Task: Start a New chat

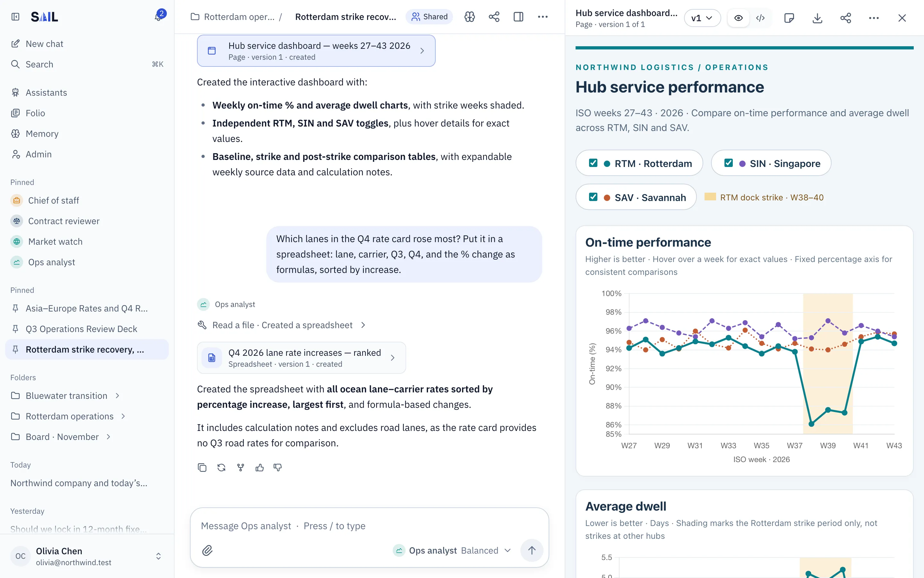Action: [x=87, y=44]
